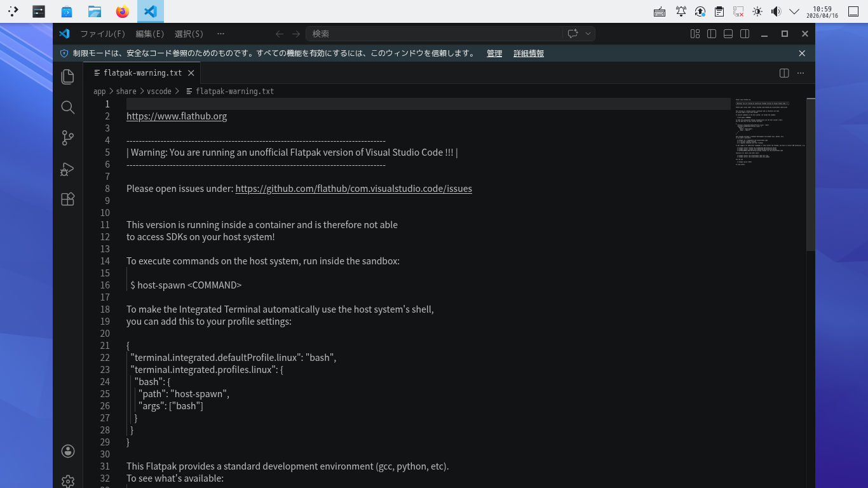Viewport: 868px width, 488px height.
Task: Click the "args": ["bash"] line
Action: coord(171,406)
